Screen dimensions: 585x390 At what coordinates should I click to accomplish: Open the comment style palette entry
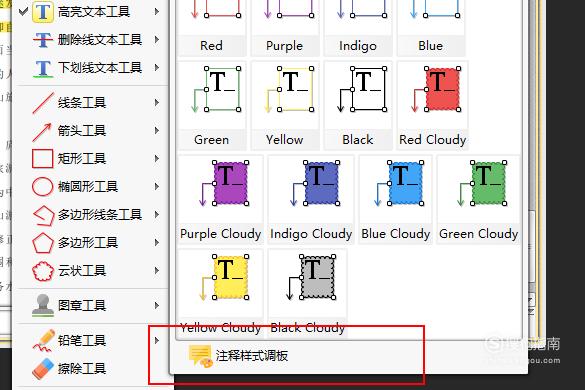click(239, 356)
